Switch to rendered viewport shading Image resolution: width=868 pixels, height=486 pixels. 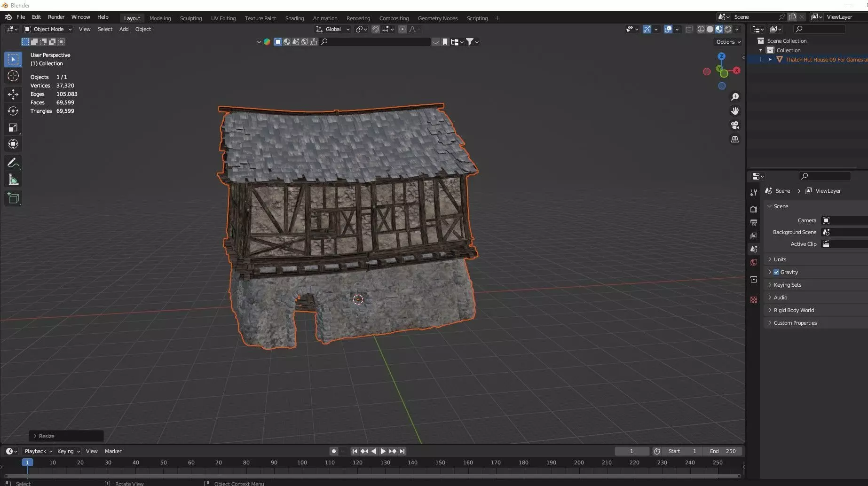pyautogui.click(x=728, y=29)
